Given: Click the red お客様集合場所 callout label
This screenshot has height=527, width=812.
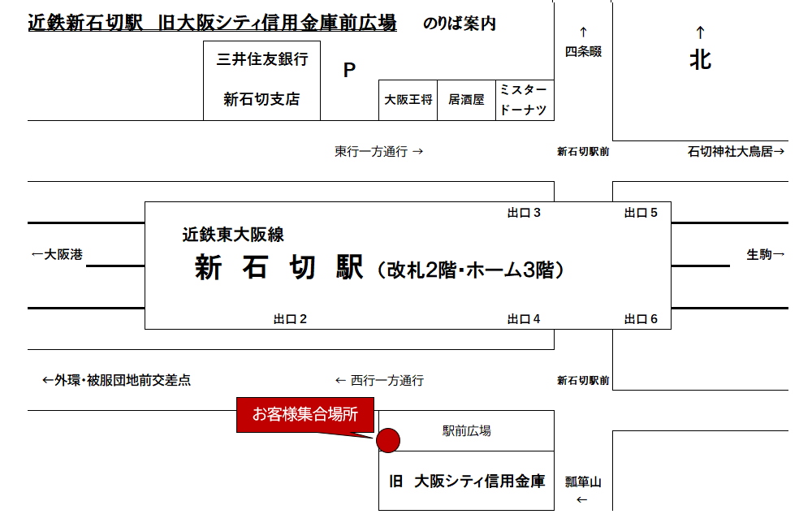Looking at the screenshot, I should [x=305, y=415].
